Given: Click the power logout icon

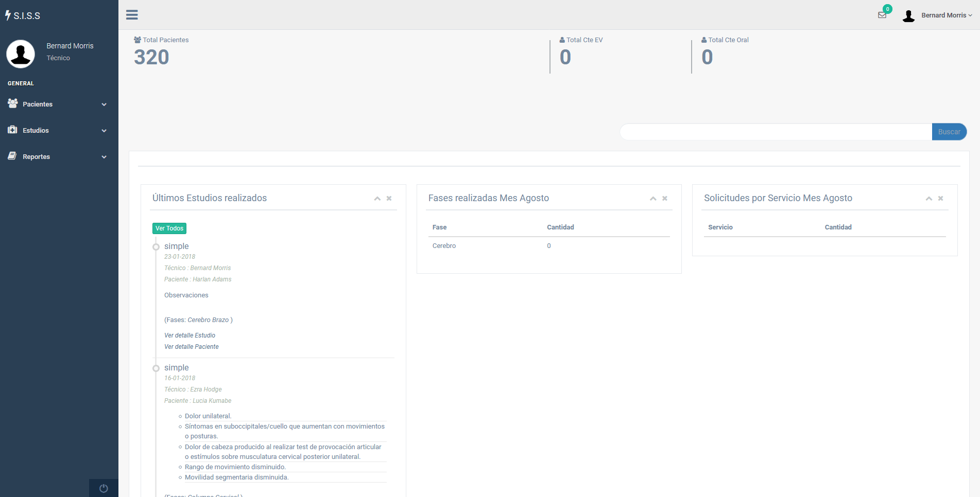Looking at the screenshot, I should tap(104, 488).
